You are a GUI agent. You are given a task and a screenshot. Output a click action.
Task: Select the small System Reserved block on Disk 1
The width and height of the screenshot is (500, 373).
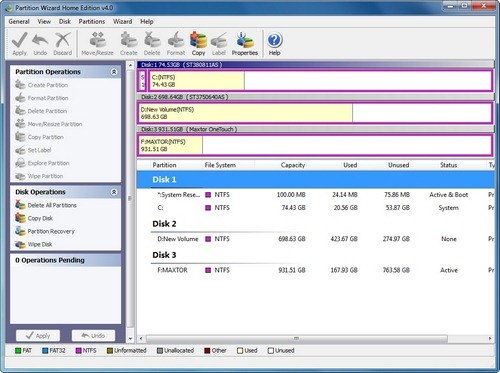point(142,81)
